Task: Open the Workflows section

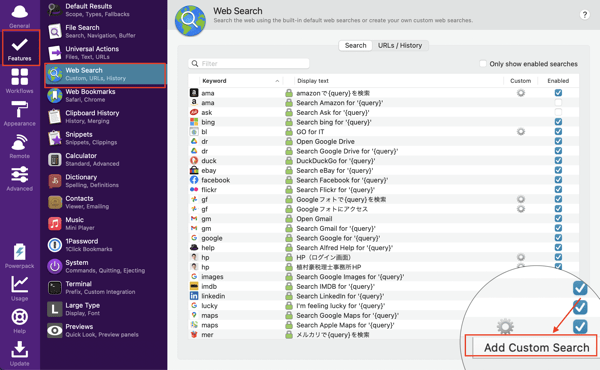Action: point(20,81)
